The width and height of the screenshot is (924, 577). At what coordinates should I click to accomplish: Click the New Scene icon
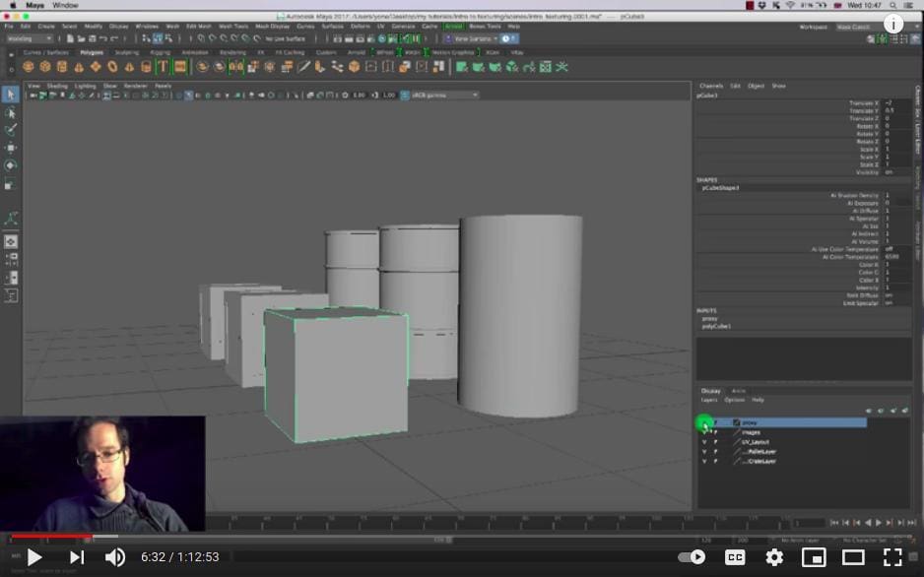pos(70,38)
